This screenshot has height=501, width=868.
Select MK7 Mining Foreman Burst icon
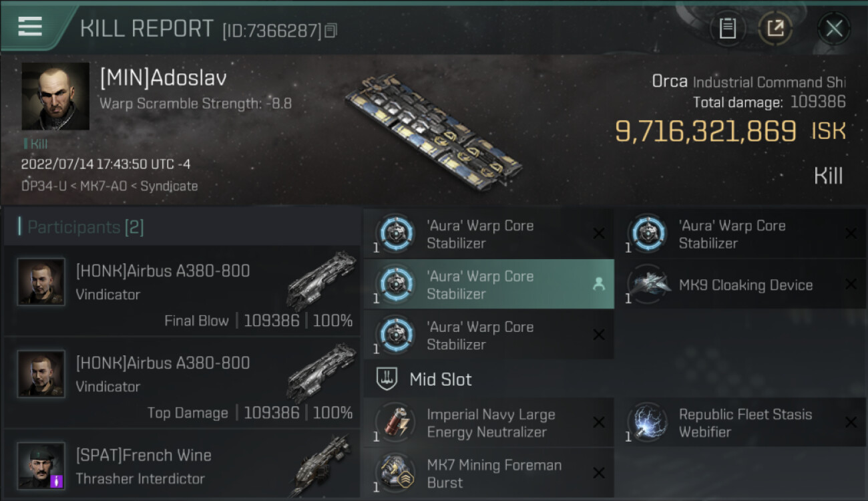click(395, 473)
